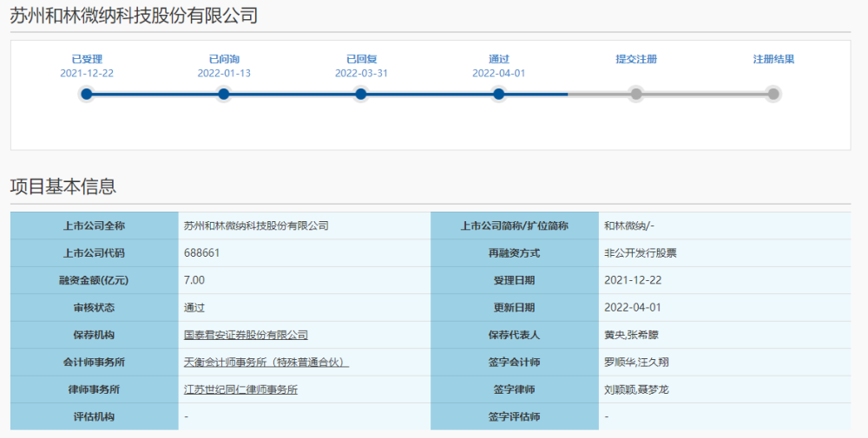Click date 2022-01-13 under 已问询
Screen dimensions: 868x438
point(224,73)
